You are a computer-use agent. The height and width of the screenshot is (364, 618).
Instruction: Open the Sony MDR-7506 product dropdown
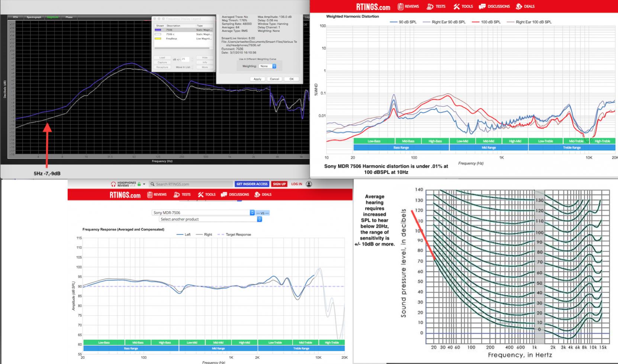tap(203, 213)
